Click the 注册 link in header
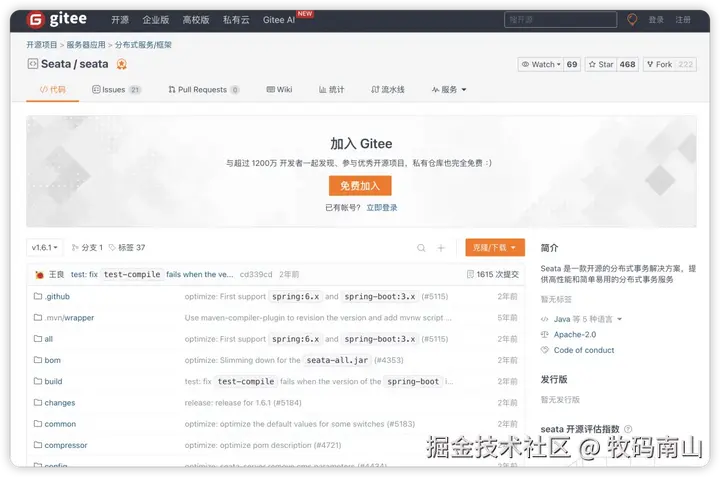The height and width of the screenshot is (477, 720). pyautogui.click(x=683, y=20)
